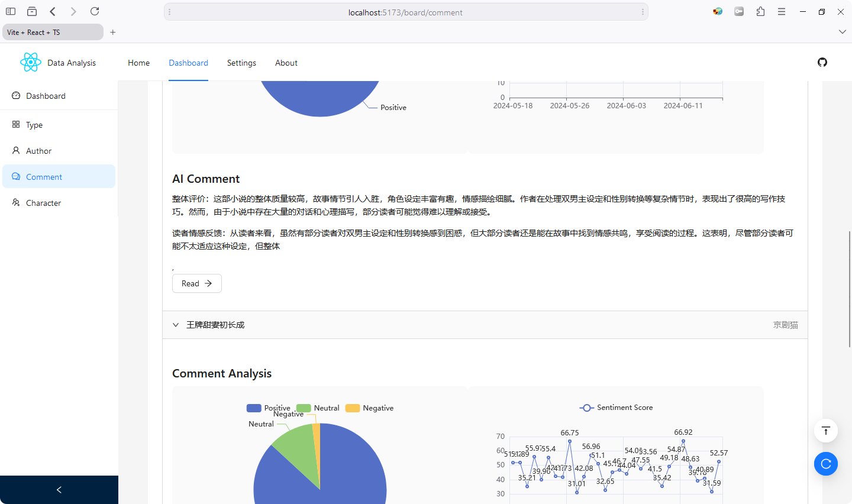Expand the tab list dropdown chevron
The width and height of the screenshot is (852, 504).
tap(843, 32)
